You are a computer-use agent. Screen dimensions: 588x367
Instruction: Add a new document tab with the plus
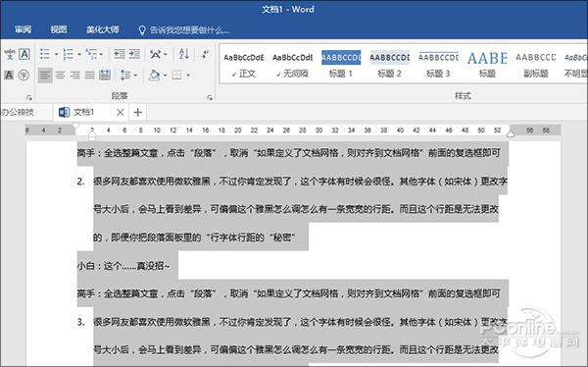pyautogui.click(x=137, y=112)
